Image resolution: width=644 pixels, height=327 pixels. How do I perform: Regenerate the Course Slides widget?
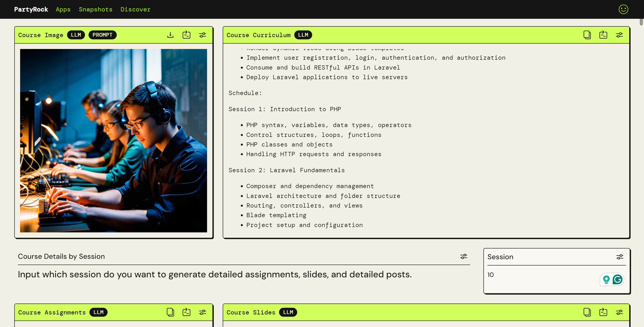[x=603, y=312]
